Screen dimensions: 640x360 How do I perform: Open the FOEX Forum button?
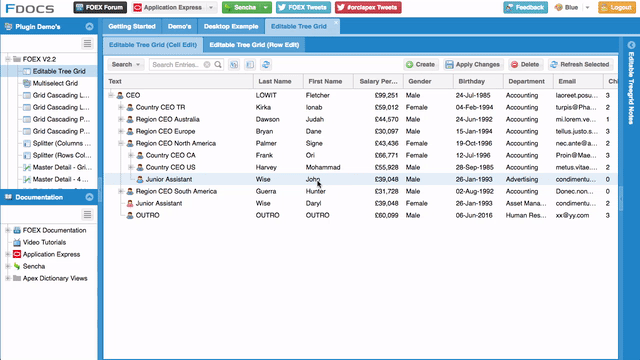coord(100,7)
